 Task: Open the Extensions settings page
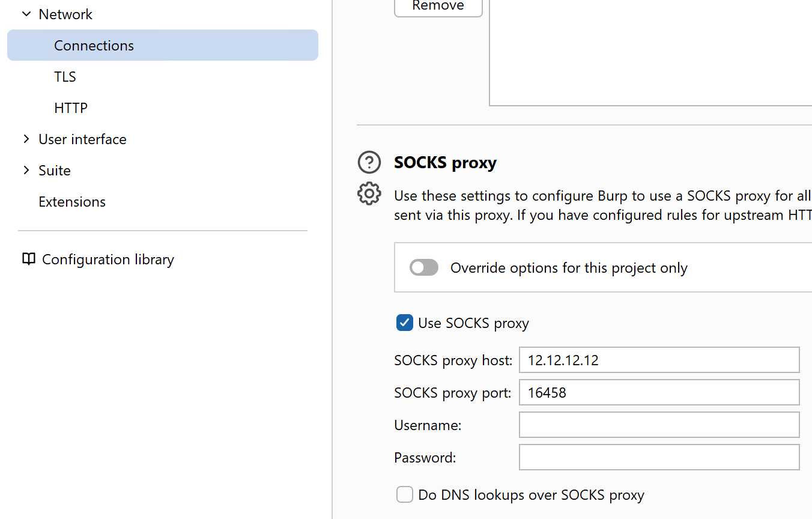[x=72, y=201]
